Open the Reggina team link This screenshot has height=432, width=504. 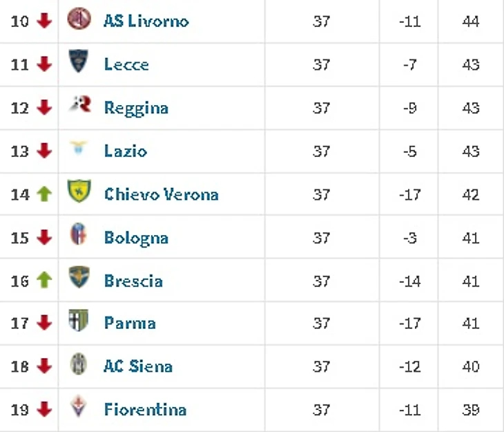(136, 108)
